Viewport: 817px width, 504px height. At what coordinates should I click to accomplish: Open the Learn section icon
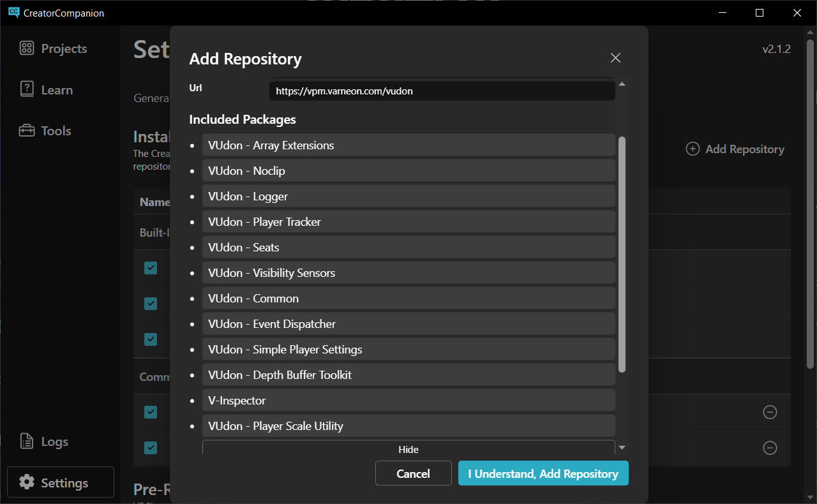[x=26, y=89]
